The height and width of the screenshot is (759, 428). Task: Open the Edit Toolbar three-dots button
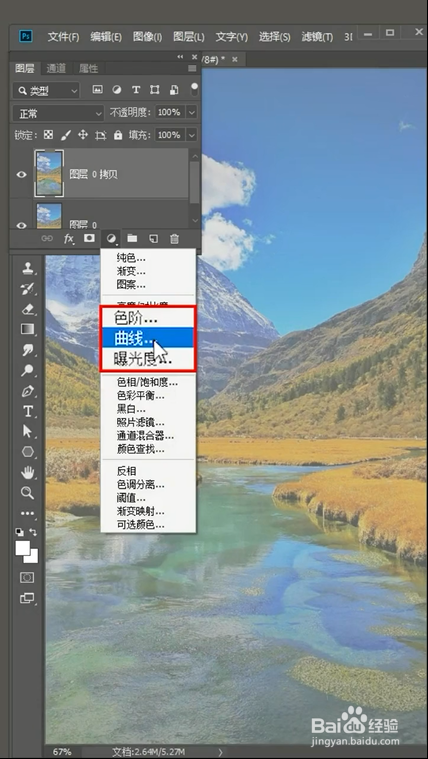pyautogui.click(x=28, y=513)
